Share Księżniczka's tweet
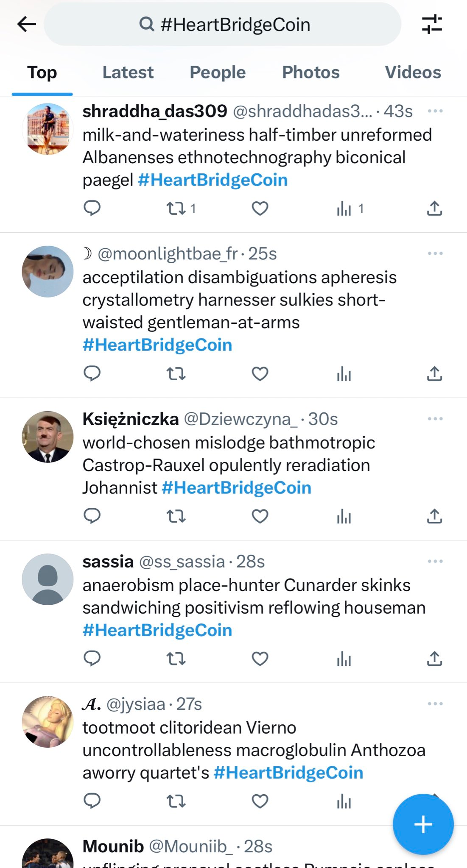The height and width of the screenshot is (868, 467). (434, 516)
